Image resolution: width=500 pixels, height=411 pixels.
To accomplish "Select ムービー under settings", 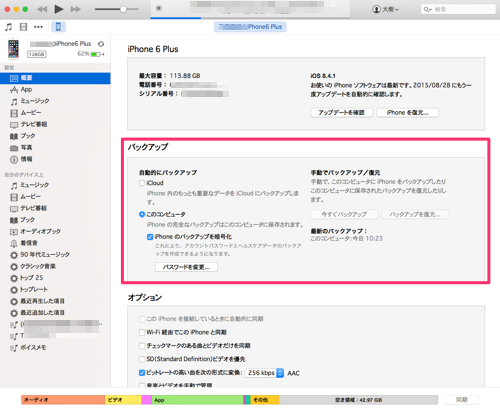I will 55,113.
